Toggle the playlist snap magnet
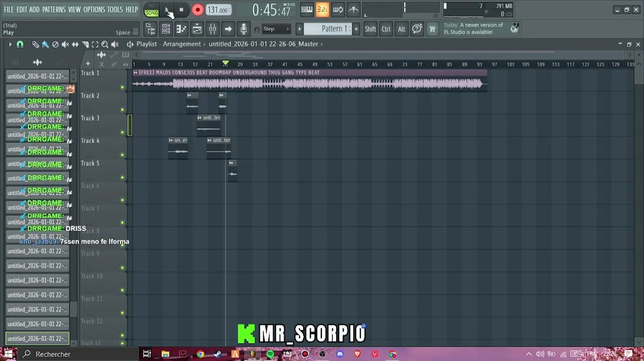644x361 pixels. [x=20, y=44]
